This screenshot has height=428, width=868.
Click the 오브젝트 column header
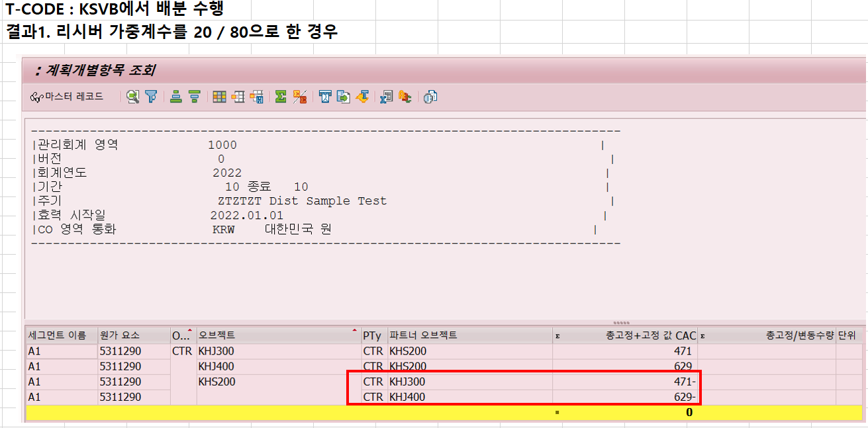(278, 335)
